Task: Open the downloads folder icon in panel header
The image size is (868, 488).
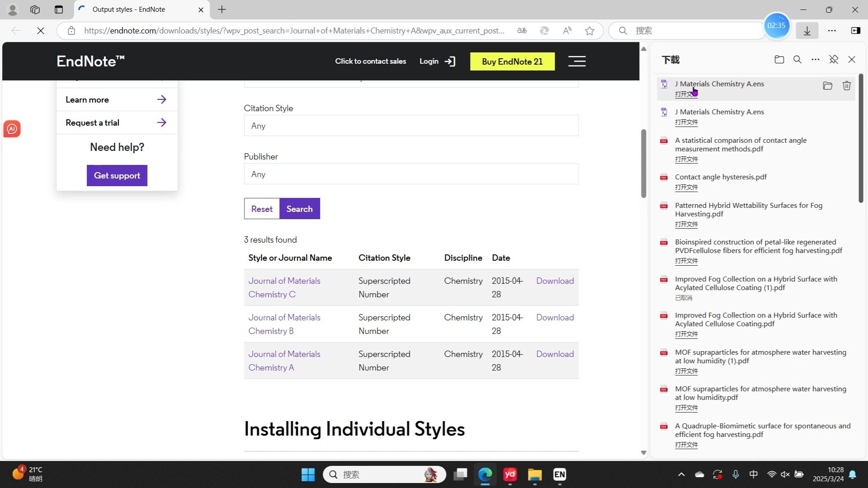Action: click(779, 60)
